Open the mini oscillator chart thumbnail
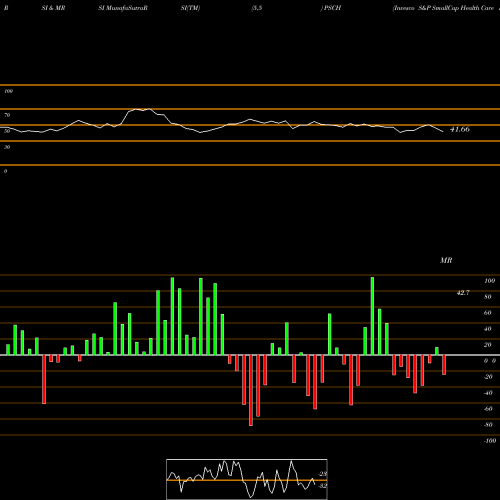The height and width of the screenshot is (500, 500). pos(247,479)
